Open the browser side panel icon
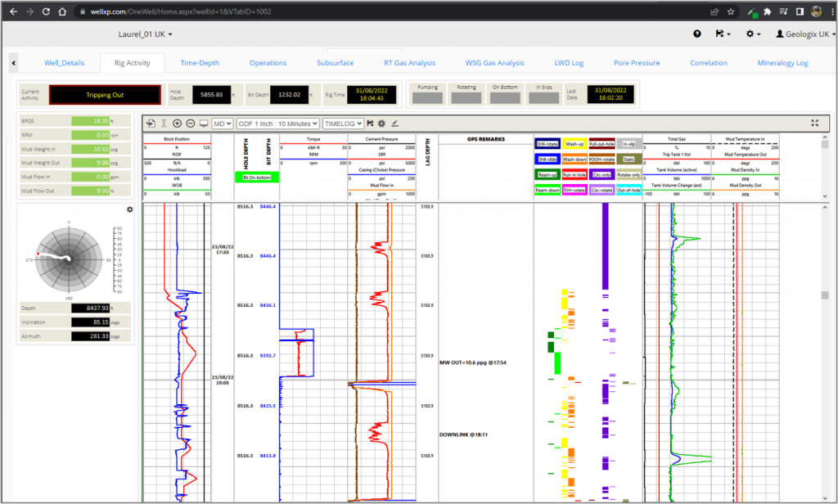This screenshot has width=838, height=504. click(x=800, y=11)
